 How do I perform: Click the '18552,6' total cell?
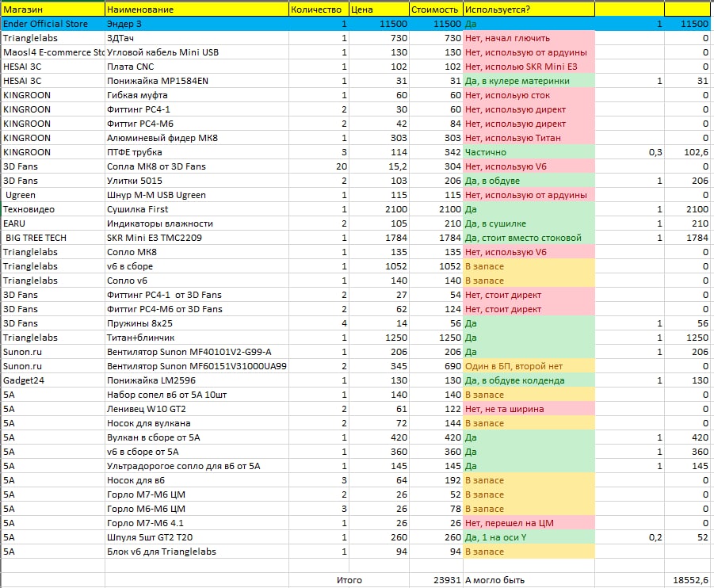[689, 580]
